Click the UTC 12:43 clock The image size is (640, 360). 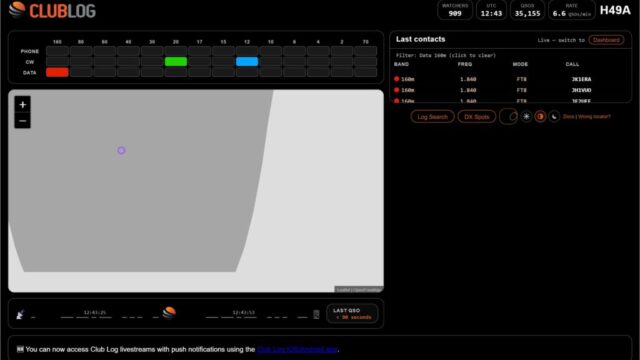(491, 10)
